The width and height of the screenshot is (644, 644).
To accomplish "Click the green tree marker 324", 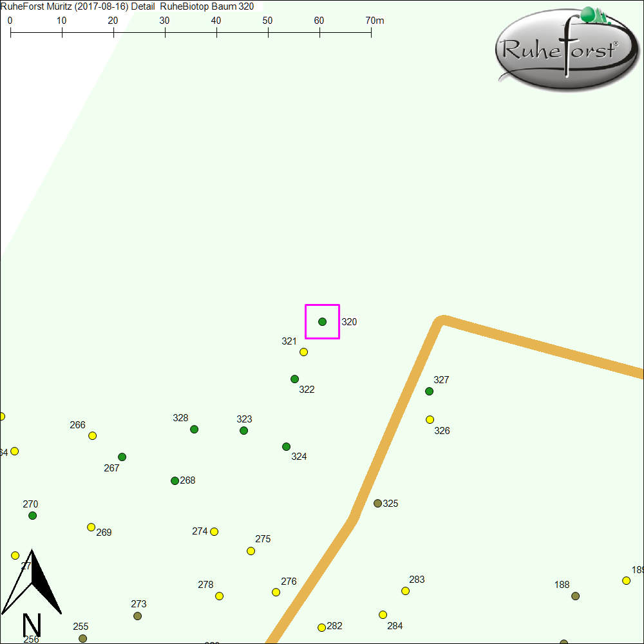I will 286,446.
